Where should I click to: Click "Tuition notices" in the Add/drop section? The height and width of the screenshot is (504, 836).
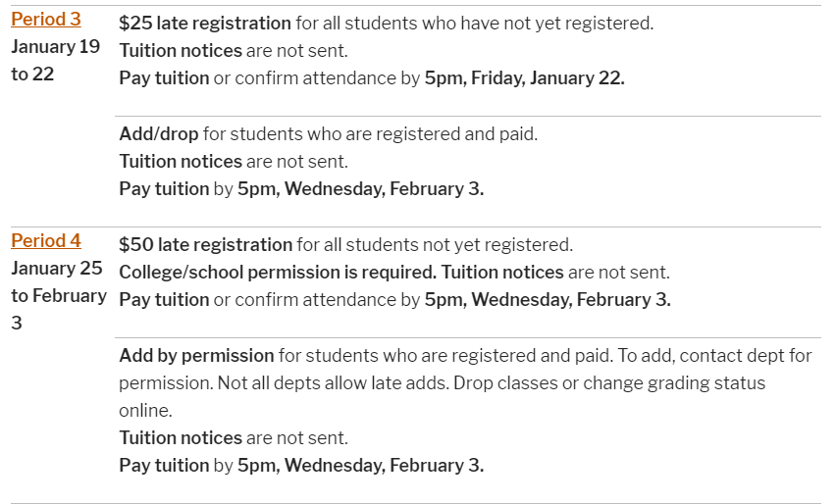click(x=180, y=161)
